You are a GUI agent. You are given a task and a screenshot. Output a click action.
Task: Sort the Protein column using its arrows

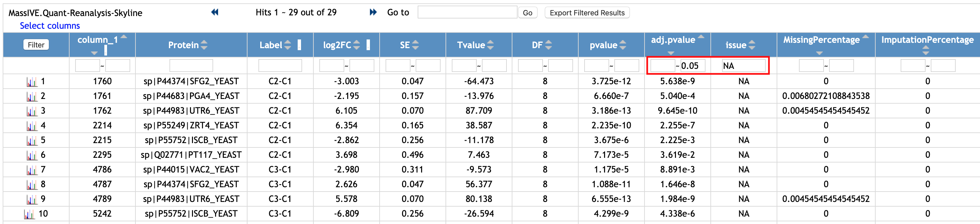pos(204,45)
